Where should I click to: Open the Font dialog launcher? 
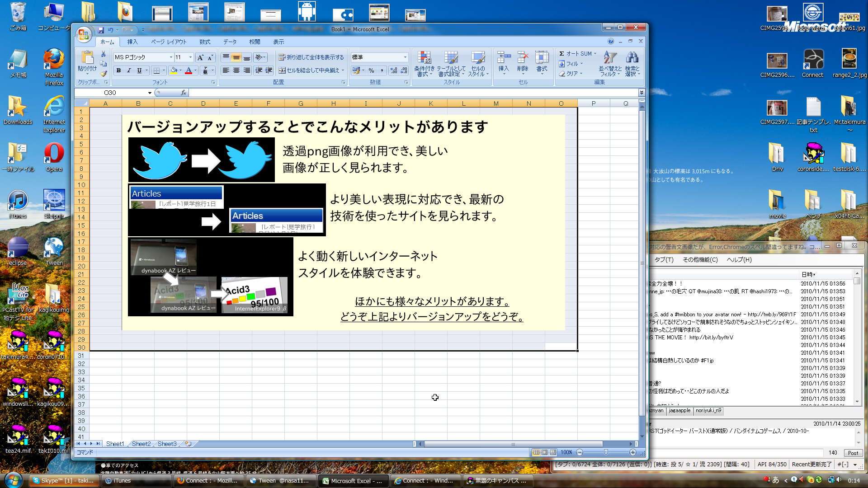coord(213,82)
